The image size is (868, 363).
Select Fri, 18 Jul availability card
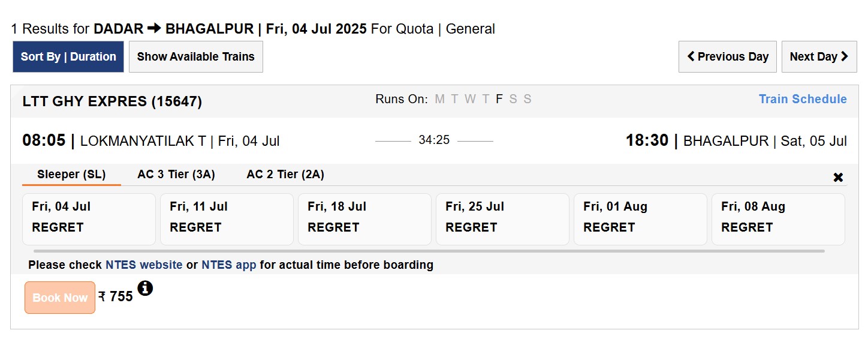pos(364,219)
